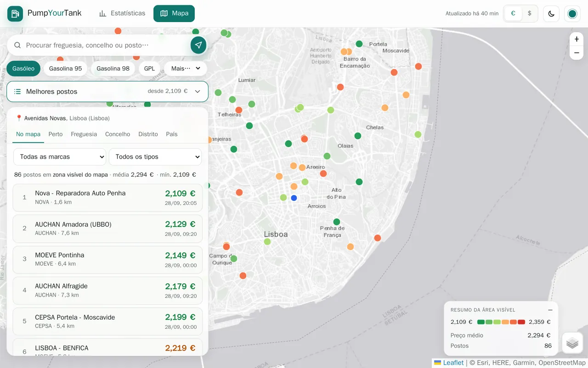Select CEPSA Portela - Moscavide station card

coord(107,322)
